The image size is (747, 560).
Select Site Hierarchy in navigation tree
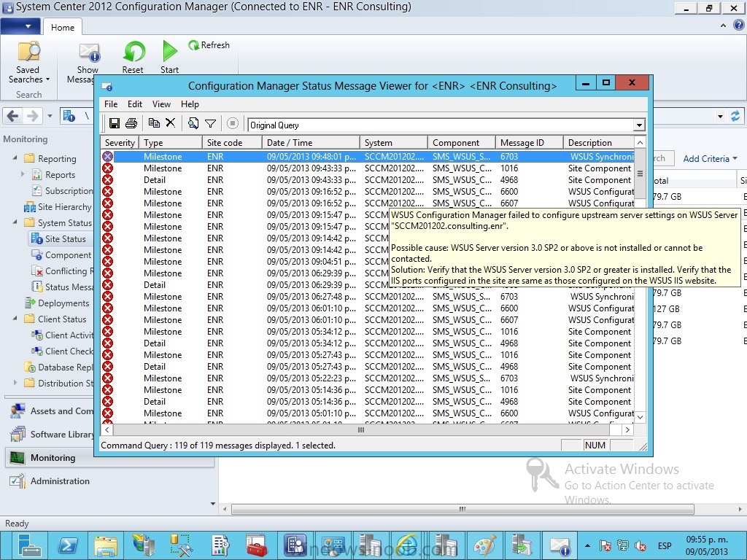tap(58, 207)
